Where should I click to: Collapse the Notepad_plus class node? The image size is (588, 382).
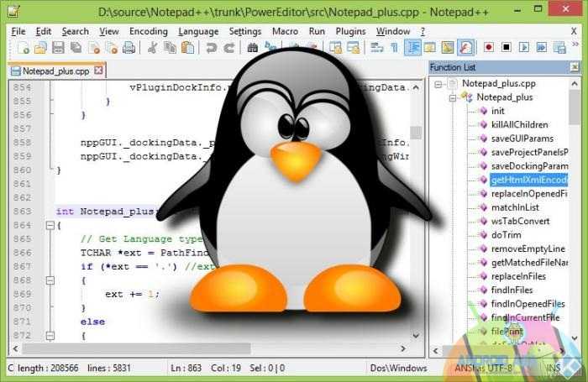coord(453,98)
